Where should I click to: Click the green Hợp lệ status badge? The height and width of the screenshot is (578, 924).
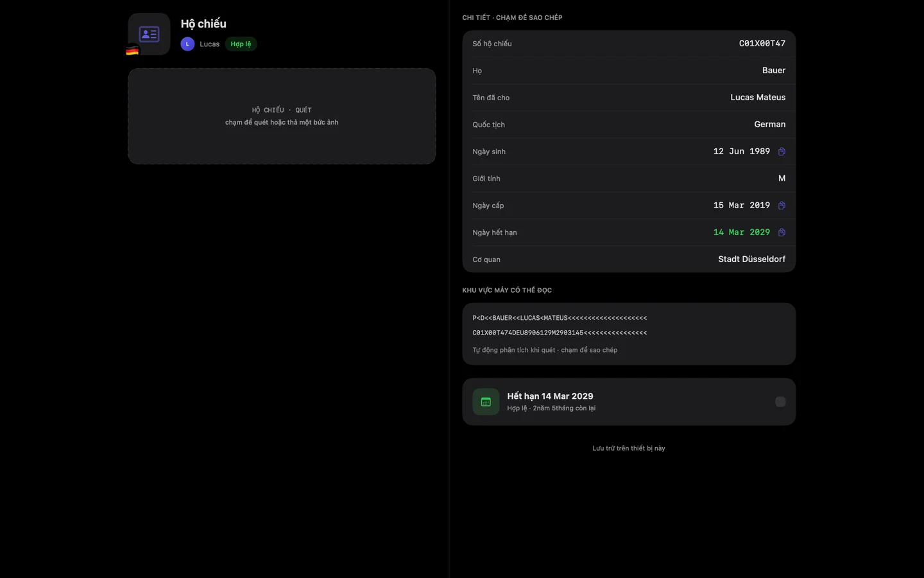coord(241,44)
